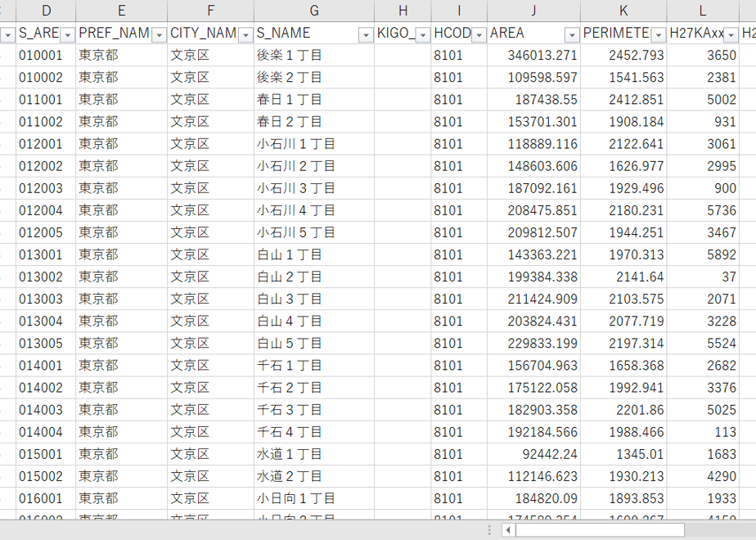Open the KIGO column filter dropdown
This screenshot has width=756, height=540.
coord(423,34)
